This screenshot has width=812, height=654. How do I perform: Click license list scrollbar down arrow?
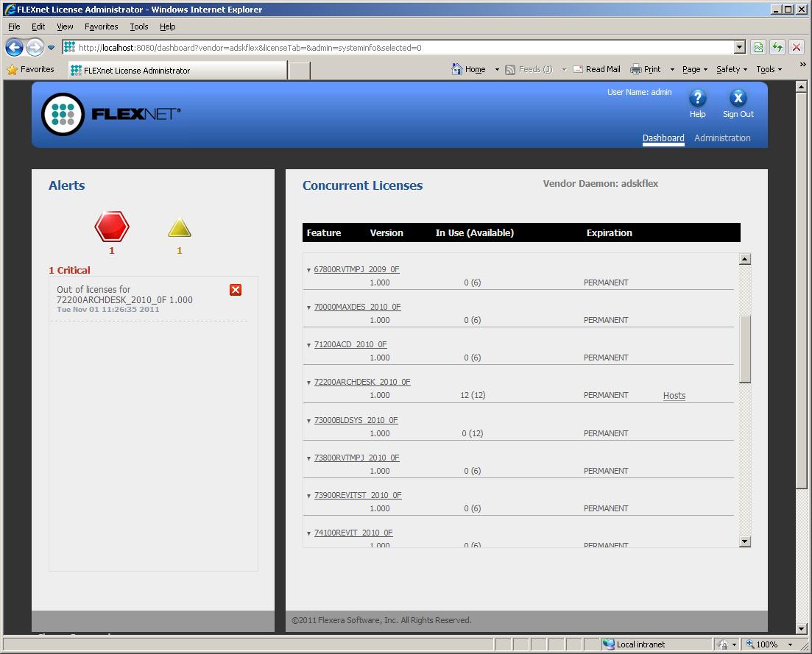pyautogui.click(x=745, y=541)
